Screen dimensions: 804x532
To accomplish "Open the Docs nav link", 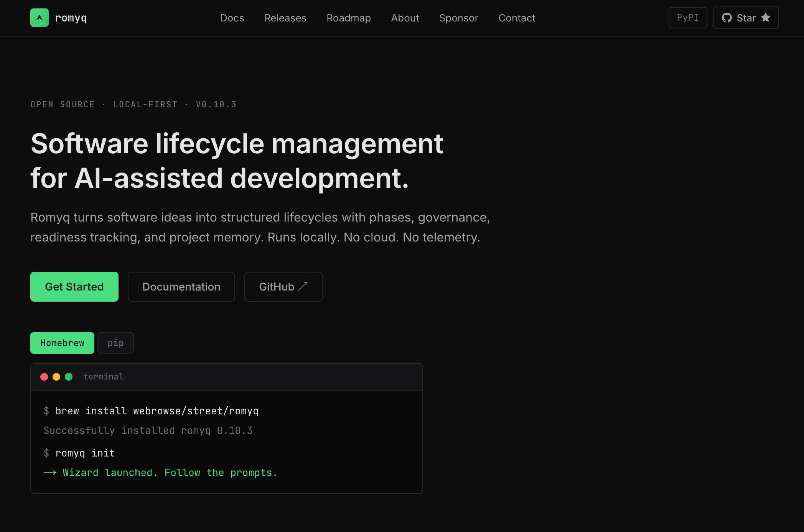I will pos(232,18).
